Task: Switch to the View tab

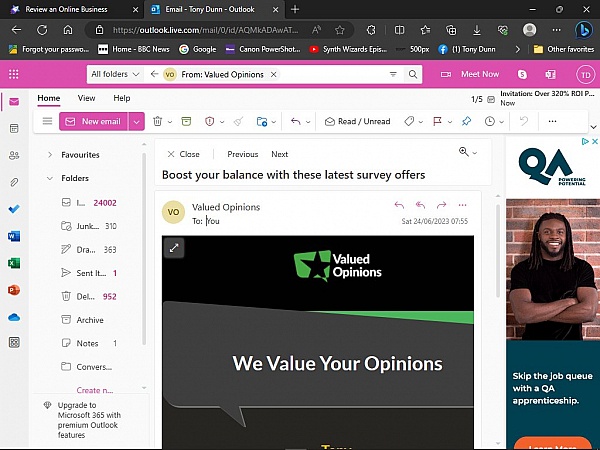Action: tap(86, 98)
